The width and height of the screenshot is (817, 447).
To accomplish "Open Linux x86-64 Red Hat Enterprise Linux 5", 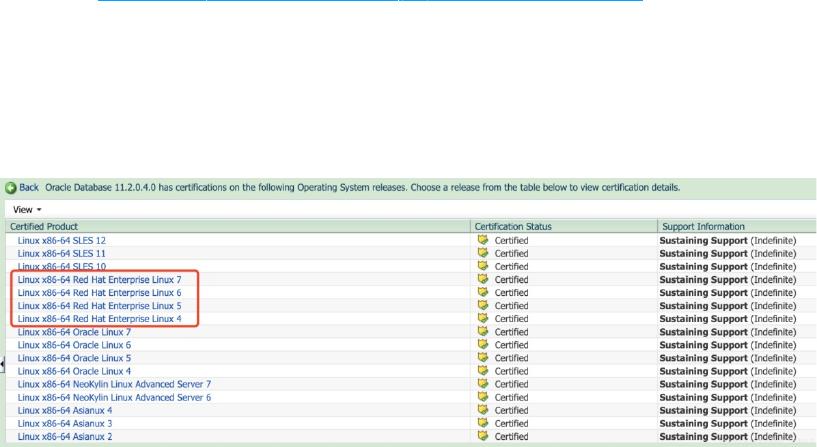I will pos(100,306).
